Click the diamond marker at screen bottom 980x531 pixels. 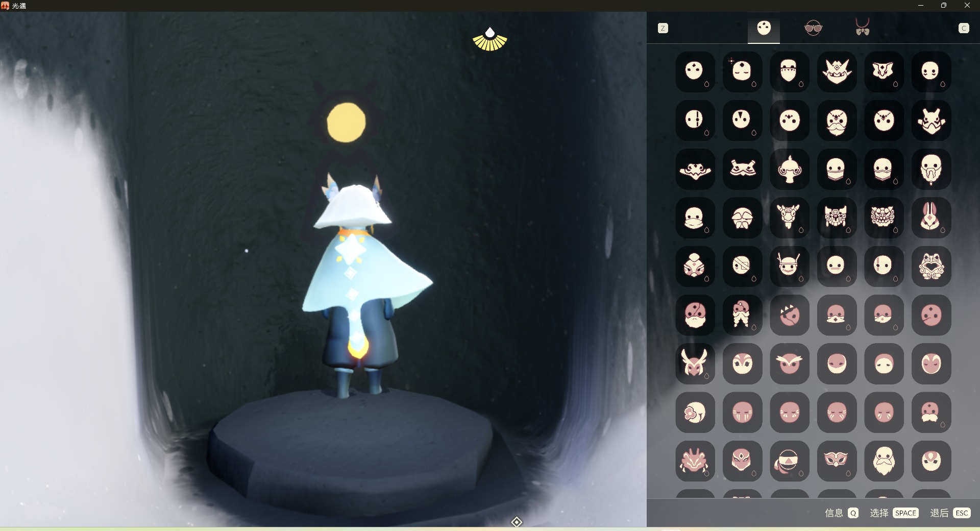[517, 522]
